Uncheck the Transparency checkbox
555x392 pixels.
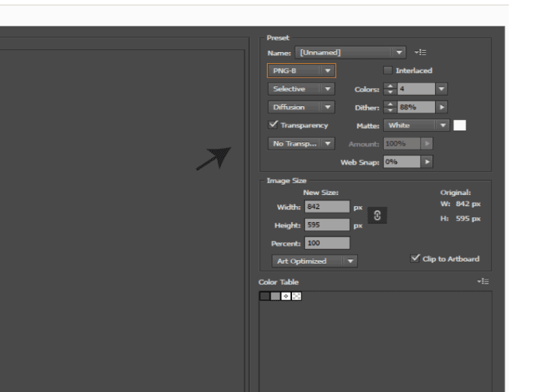tap(273, 125)
